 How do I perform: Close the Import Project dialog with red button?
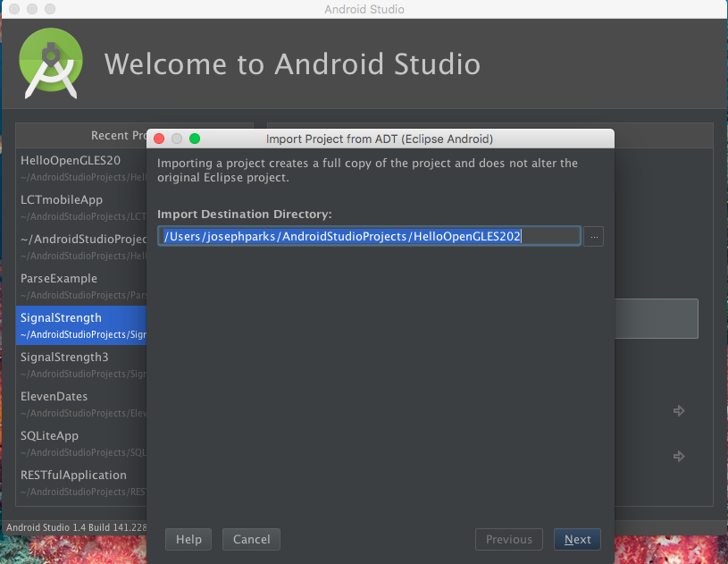(x=159, y=139)
